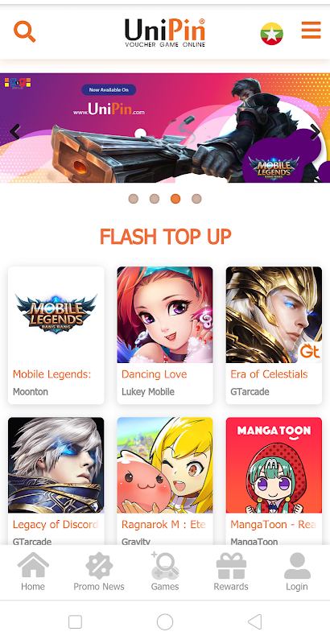
Task: Open the Mobile Legends game card
Action: click(56, 335)
